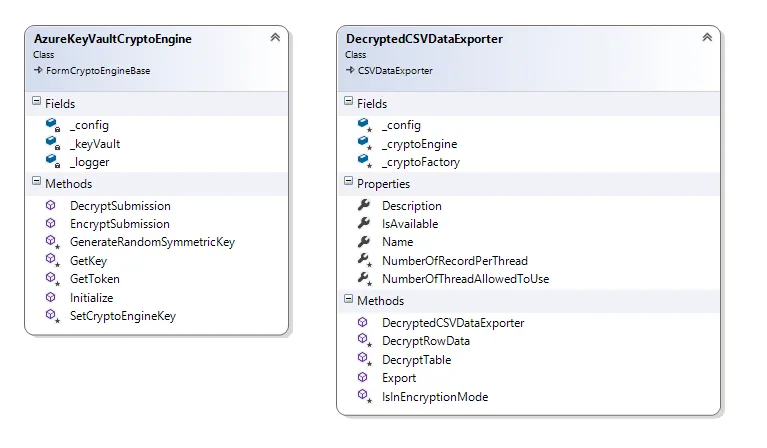Click the _logger field icon

click(x=52, y=161)
